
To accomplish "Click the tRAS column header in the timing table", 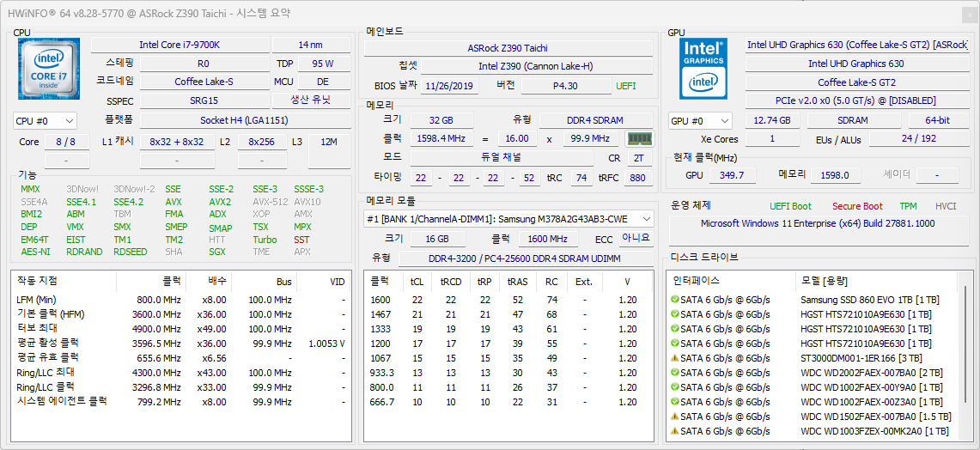I will coord(518,282).
